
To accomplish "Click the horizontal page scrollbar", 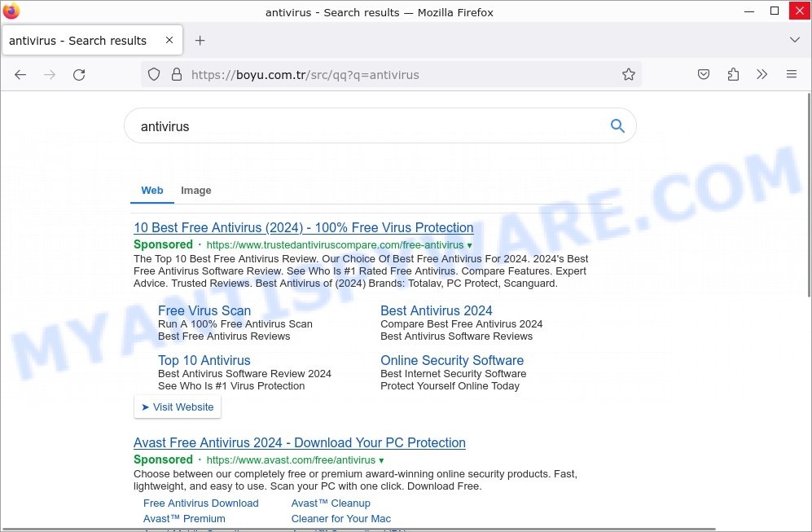I will pyautogui.click(x=358, y=530).
